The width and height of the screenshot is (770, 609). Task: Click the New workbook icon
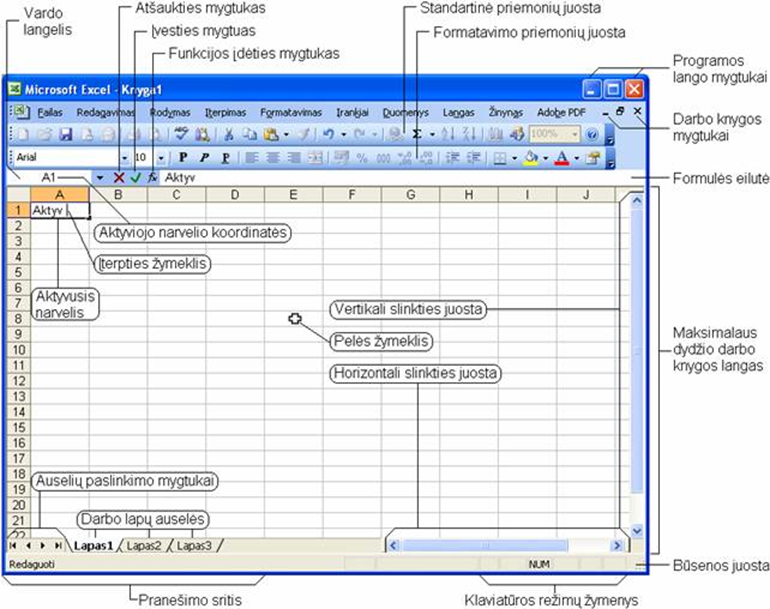23,134
